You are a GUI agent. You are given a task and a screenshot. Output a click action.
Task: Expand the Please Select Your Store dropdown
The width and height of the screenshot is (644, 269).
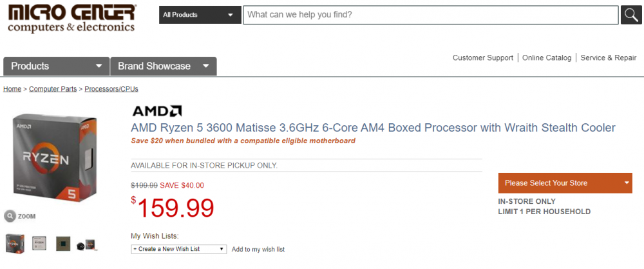[565, 183]
